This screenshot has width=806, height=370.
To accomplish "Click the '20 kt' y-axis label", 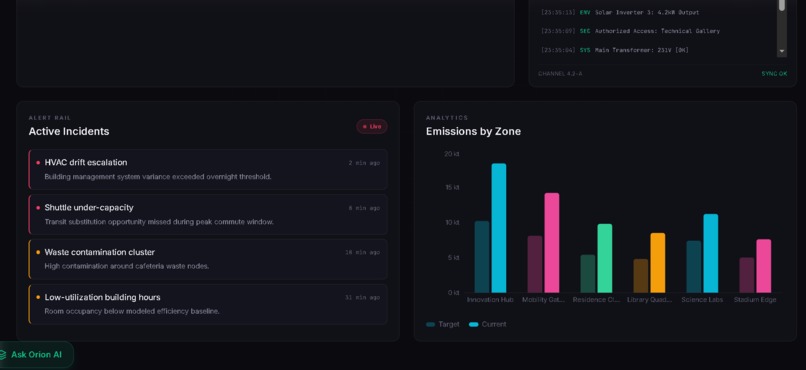I will tap(452, 154).
